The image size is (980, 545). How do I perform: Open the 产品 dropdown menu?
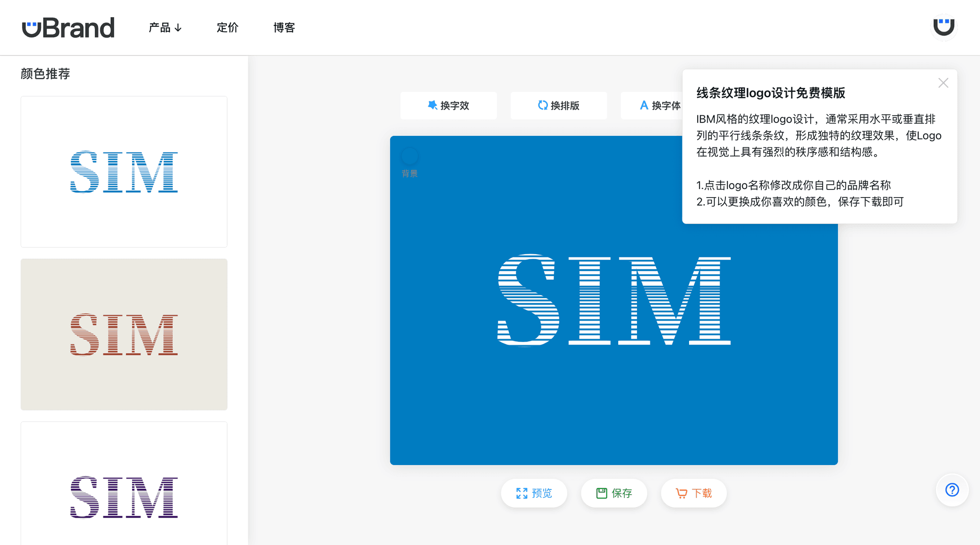coord(165,27)
